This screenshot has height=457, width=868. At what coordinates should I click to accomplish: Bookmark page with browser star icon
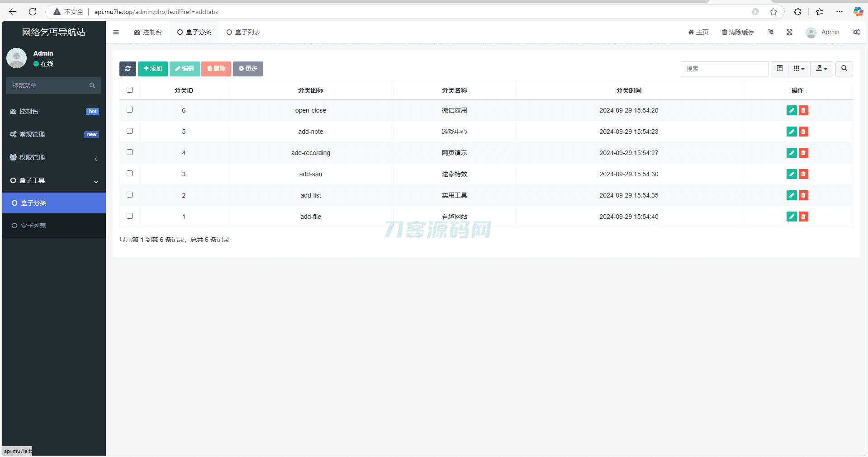(x=773, y=12)
